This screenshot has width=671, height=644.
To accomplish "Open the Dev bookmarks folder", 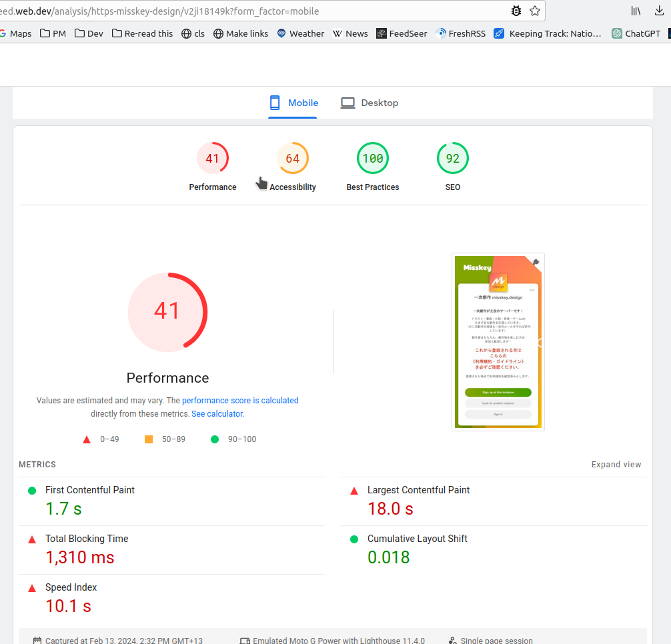I will (x=89, y=33).
